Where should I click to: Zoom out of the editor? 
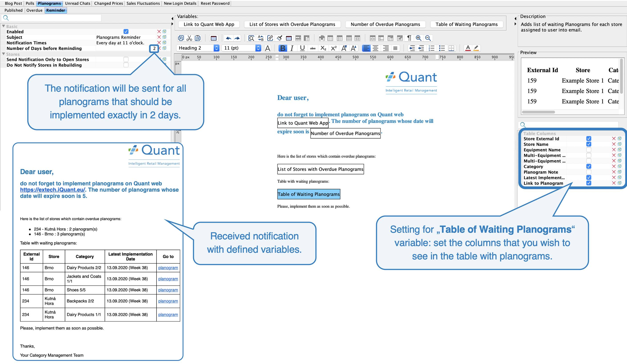(x=428, y=38)
